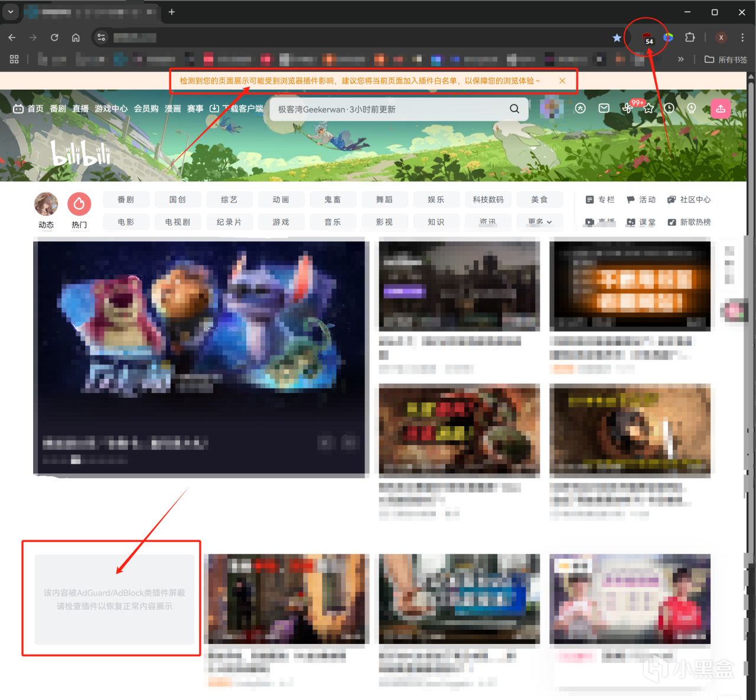The image size is (756, 700).
Task: Open the 活动 link
Action: [x=641, y=199]
